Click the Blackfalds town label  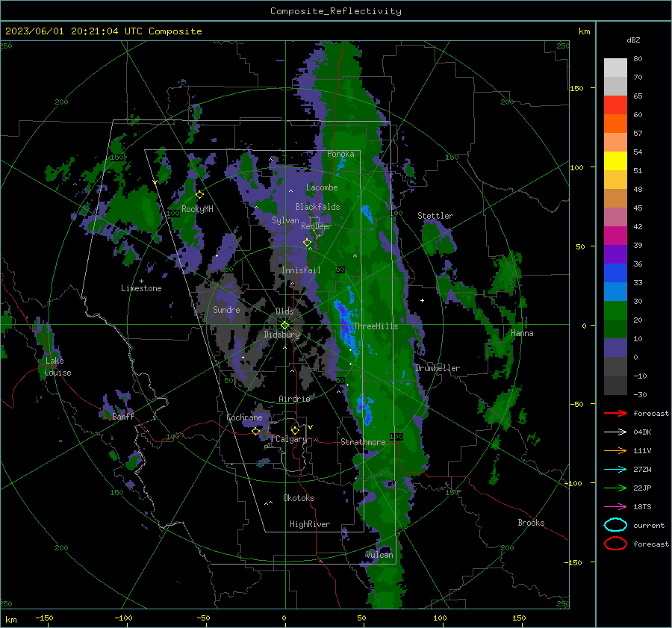[317, 207]
